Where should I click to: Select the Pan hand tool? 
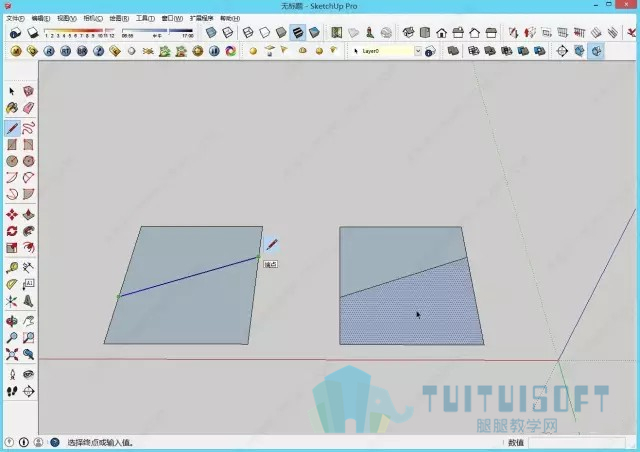click(28, 321)
